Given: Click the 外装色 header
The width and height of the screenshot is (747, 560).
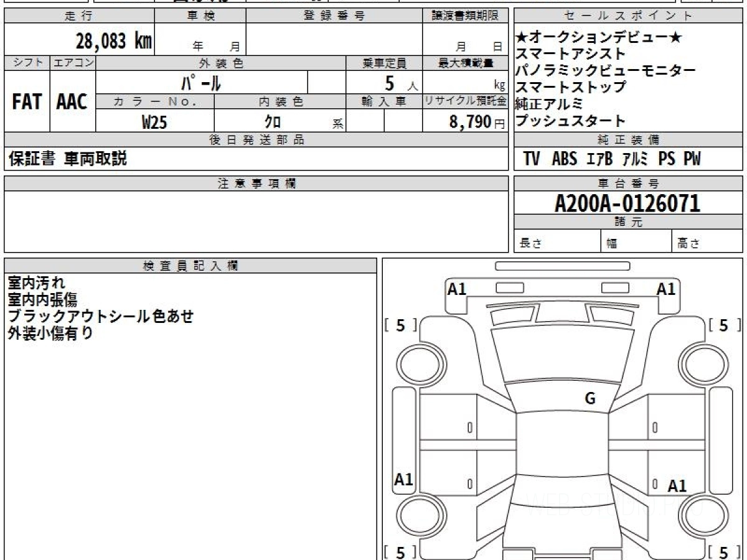Looking at the screenshot, I should [221, 63].
